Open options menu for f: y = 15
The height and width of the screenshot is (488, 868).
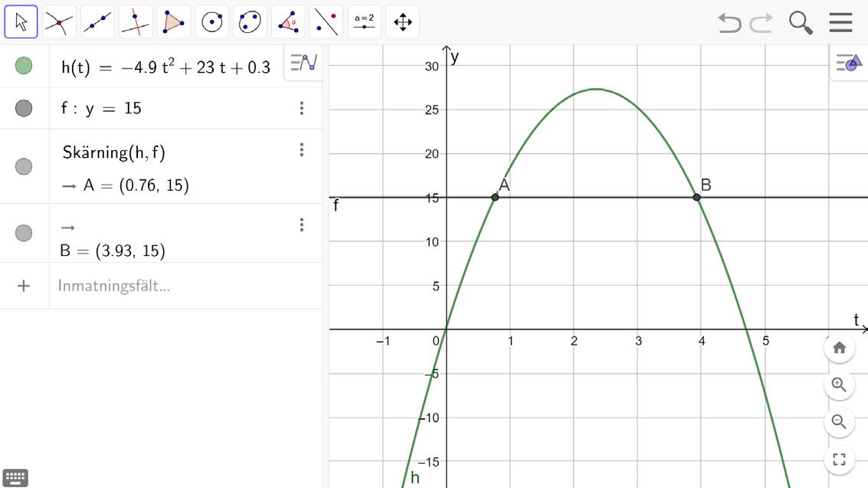click(302, 108)
